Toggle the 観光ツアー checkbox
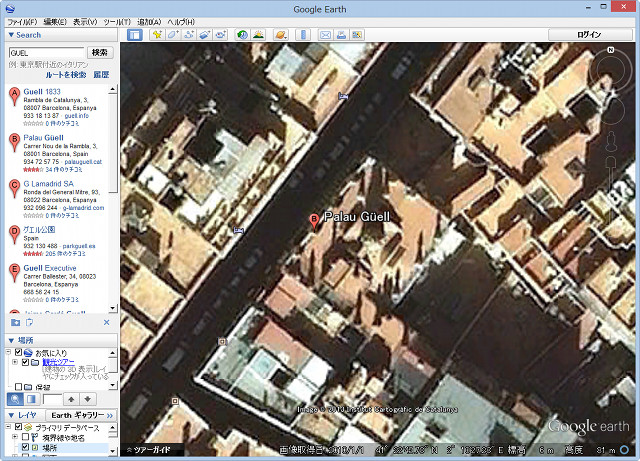The image size is (640, 461). point(25,362)
